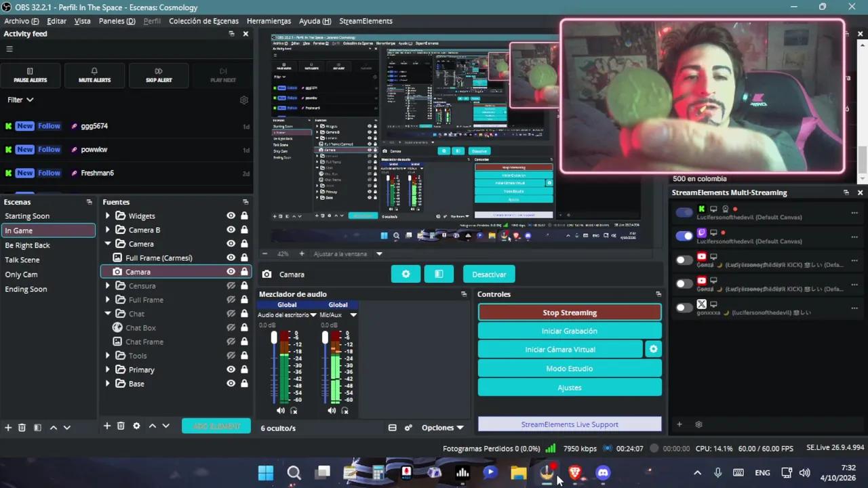This screenshot has height=488, width=868.
Task: Open virtual camera settings gear
Action: click(x=653, y=349)
